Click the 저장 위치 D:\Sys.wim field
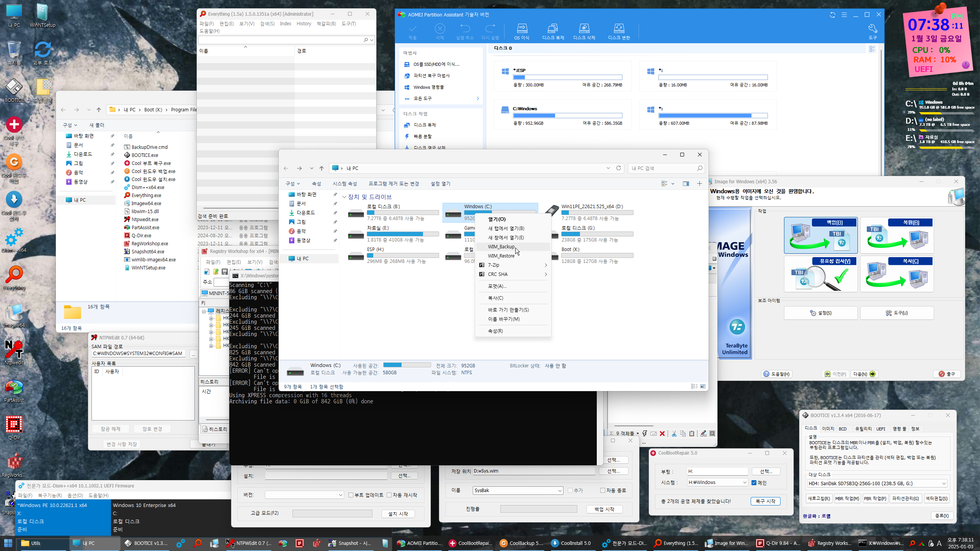 tap(534, 471)
